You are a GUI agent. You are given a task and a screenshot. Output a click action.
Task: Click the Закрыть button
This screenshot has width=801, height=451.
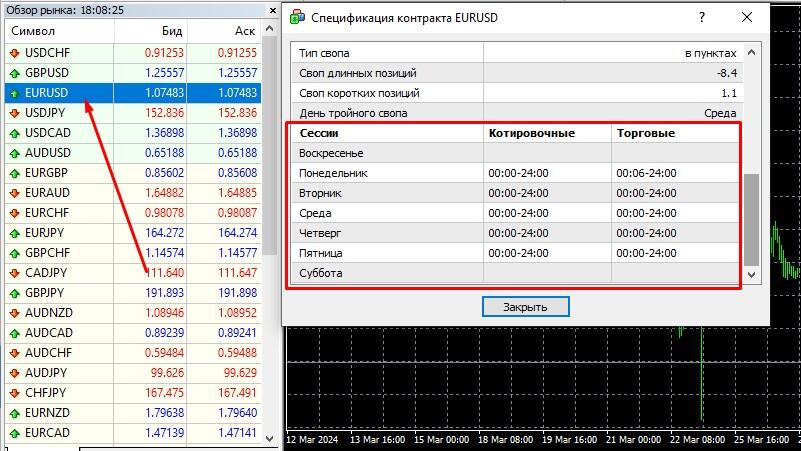tap(526, 307)
